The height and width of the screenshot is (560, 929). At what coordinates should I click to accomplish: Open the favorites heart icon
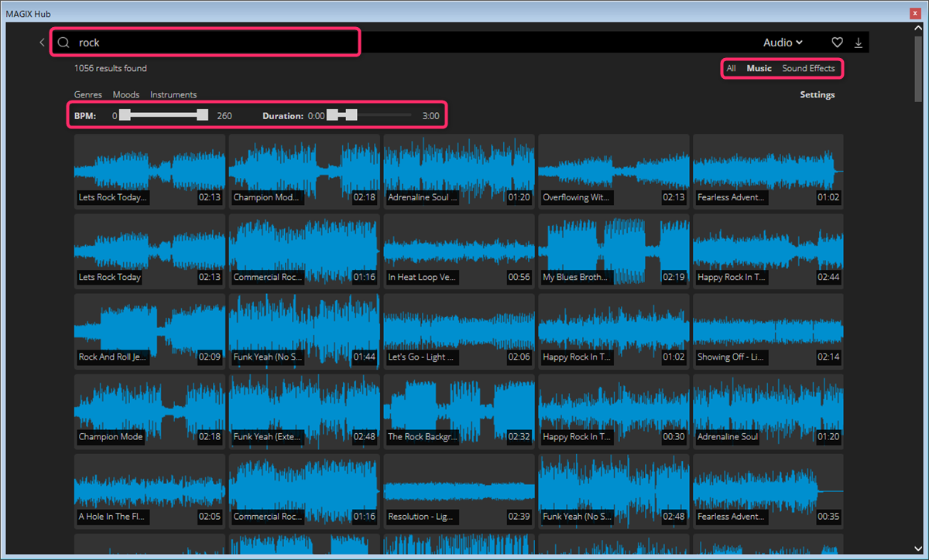837,43
